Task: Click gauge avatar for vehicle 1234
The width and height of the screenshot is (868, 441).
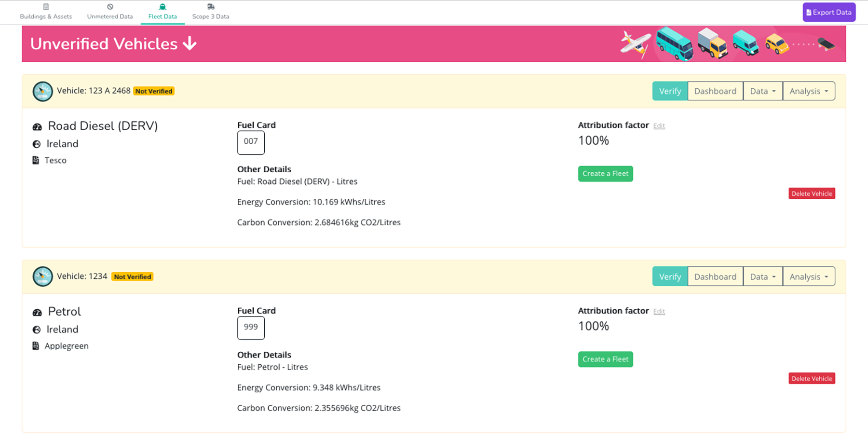Action: pos(42,276)
